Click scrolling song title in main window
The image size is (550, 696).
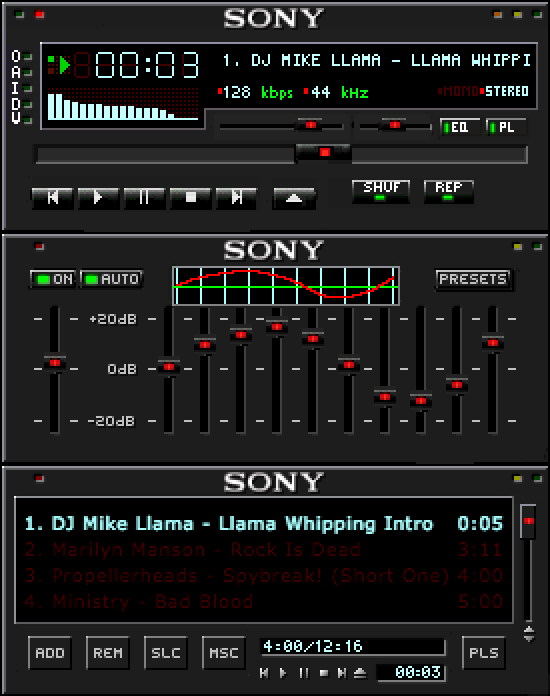point(376,60)
